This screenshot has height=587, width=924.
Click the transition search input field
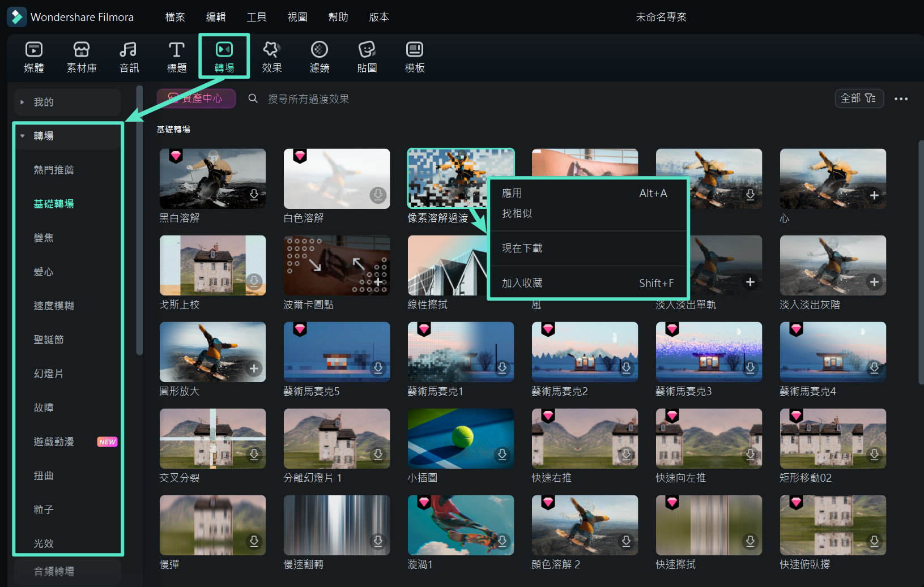point(308,98)
